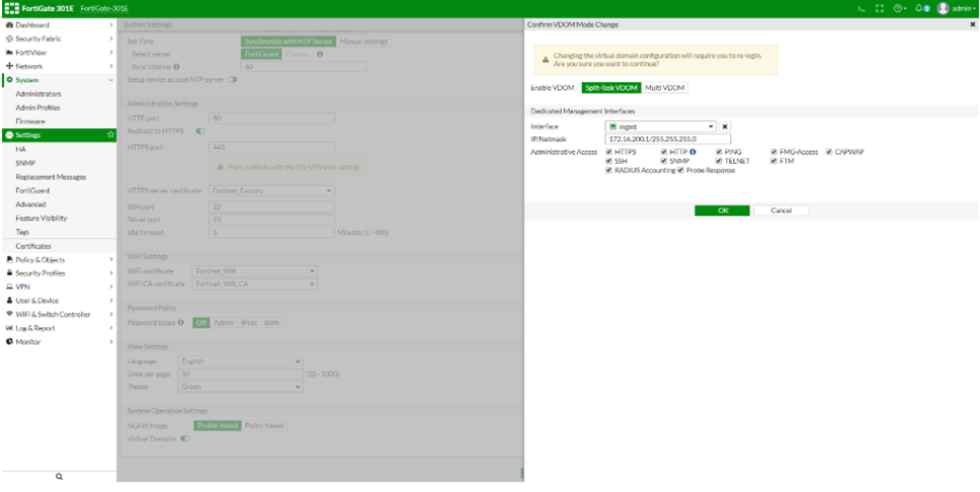Image resolution: width=980 pixels, height=492 pixels.
Task: Toggle the RADIUS Accounting checkbox
Action: coord(610,170)
